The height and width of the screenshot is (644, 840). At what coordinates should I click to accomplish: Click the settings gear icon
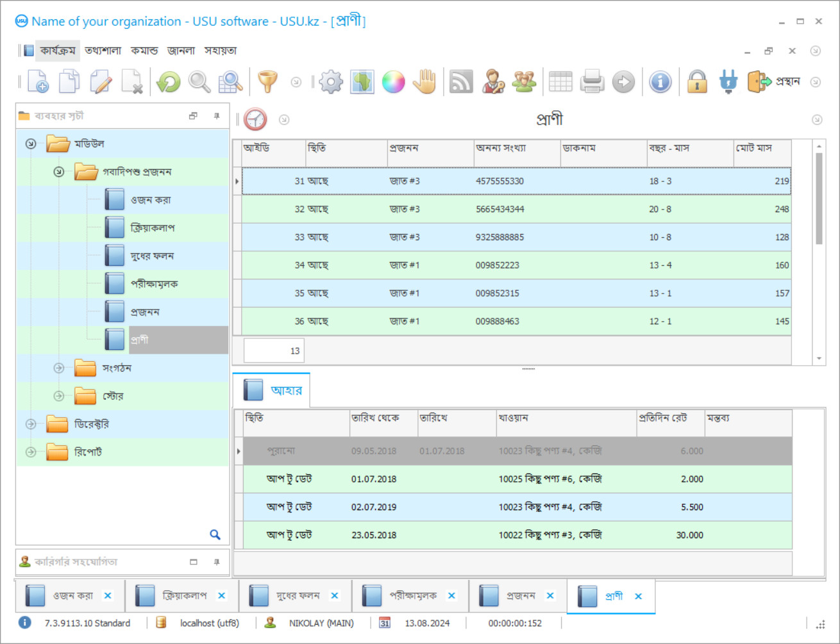coord(331,82)
